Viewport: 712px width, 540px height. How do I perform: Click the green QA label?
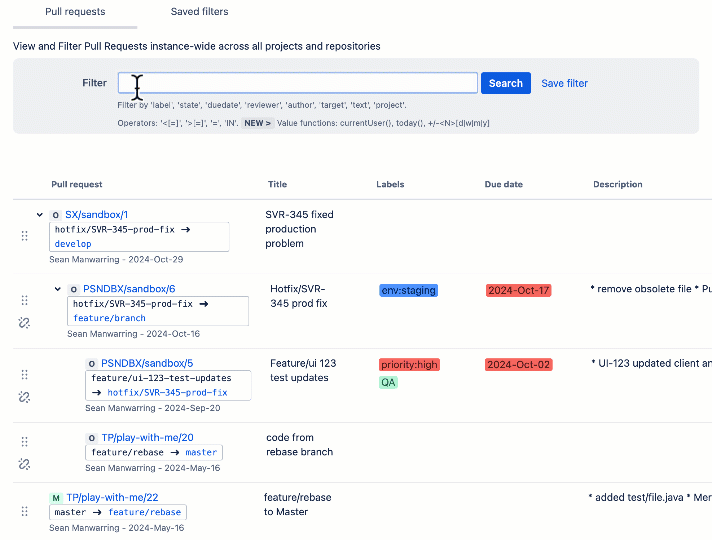coord(388,382)
